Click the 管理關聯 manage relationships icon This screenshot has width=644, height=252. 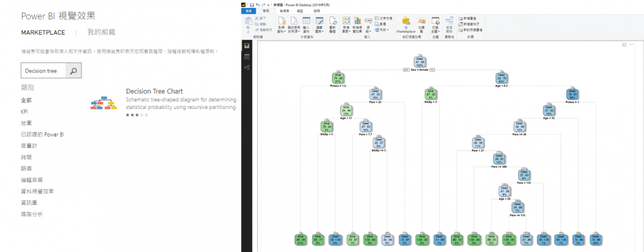pyautogui.click(x=450, y=21)
